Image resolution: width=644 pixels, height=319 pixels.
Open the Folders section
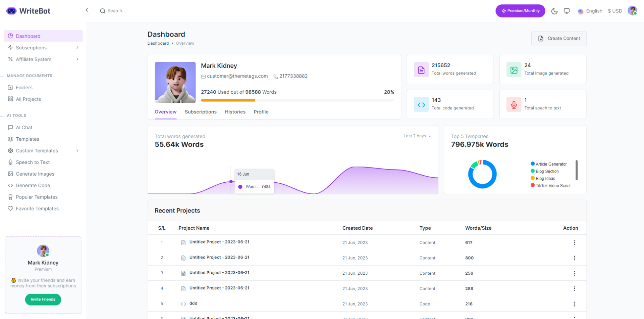(x=24, y=87)
